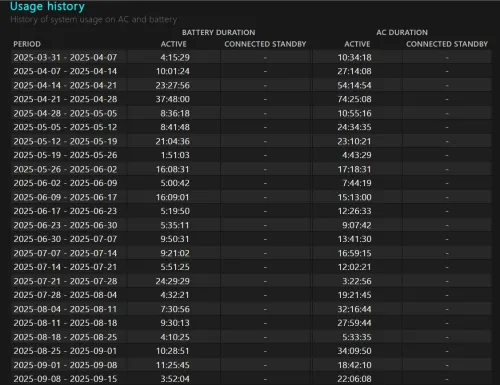The width and height of the screenshot is (500, 385).
Task: Select battery active value 37:48:00
Action: click(x=173, y=99)
